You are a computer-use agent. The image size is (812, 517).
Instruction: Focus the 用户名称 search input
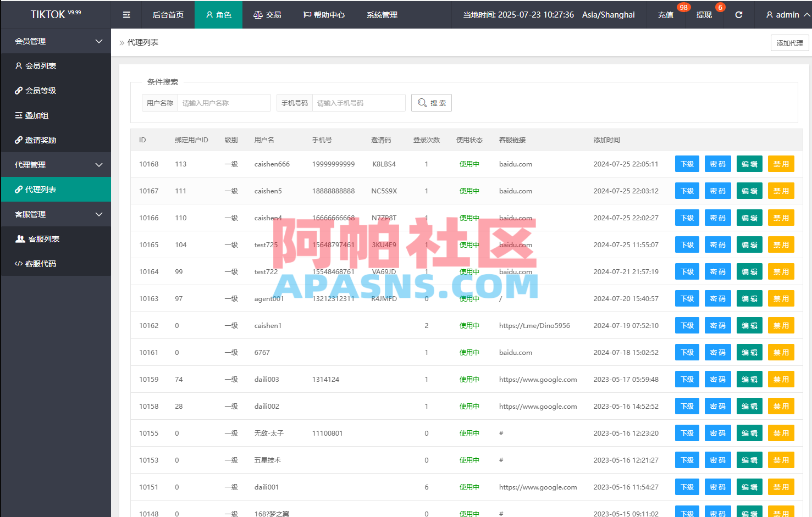(x=224, y=103)
